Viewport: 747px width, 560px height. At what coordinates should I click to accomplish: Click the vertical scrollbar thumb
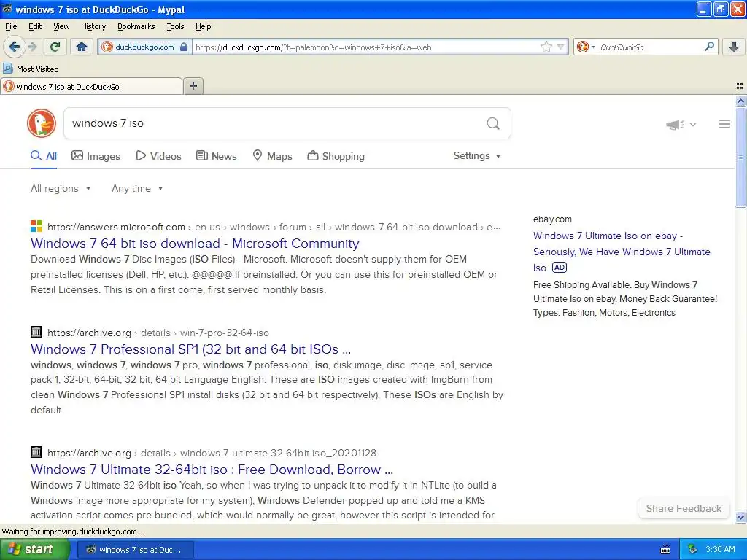click(x=740, y=157)
